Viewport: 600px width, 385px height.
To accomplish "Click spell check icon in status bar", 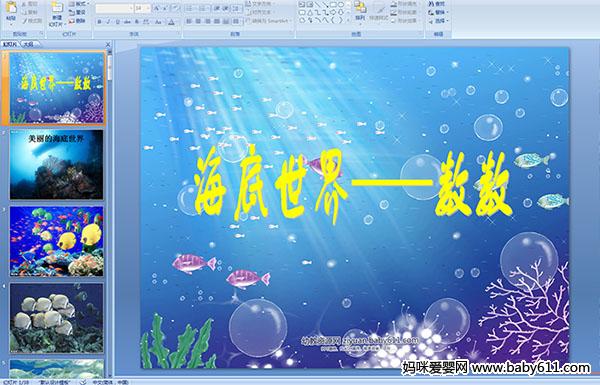I will click(83, 382).
